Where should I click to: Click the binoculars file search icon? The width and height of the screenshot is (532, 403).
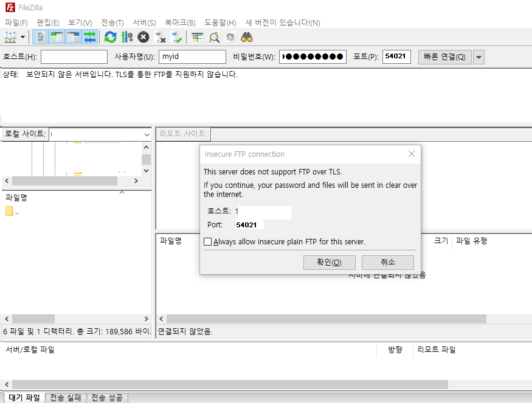click(246, 37)
